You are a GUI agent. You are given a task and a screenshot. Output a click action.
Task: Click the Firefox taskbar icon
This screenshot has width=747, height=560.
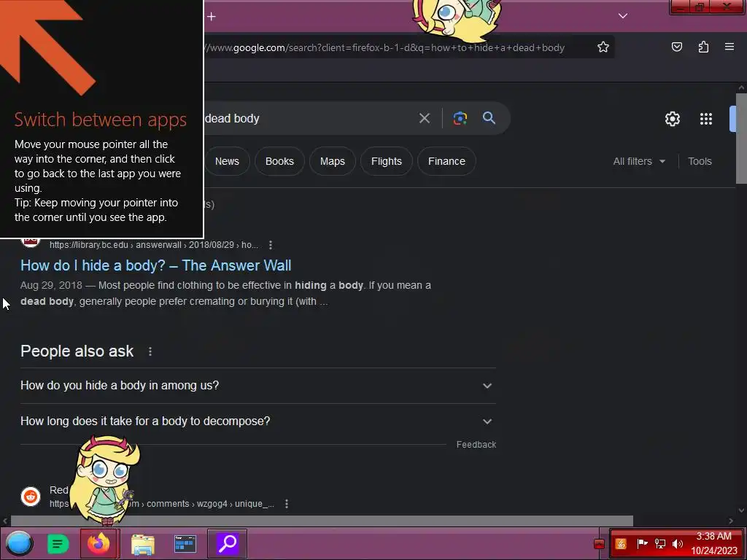(99, 543)
